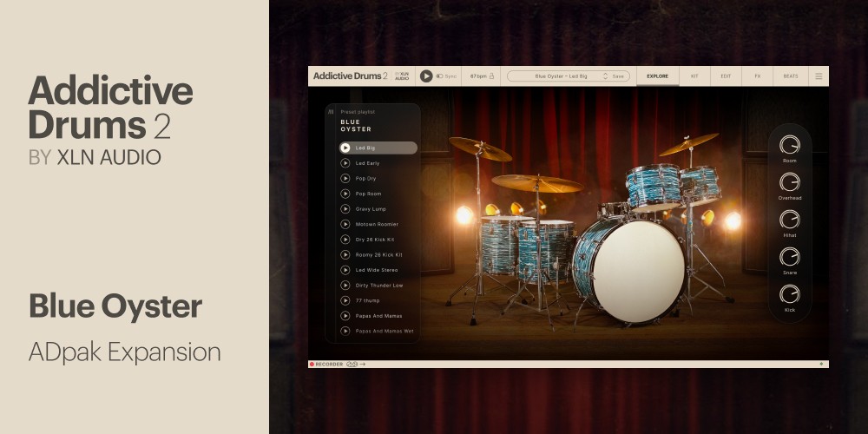This screenshot has width=868, height=434.
Task: Switch to the KIT tab
Action: [x=694, y=76]
